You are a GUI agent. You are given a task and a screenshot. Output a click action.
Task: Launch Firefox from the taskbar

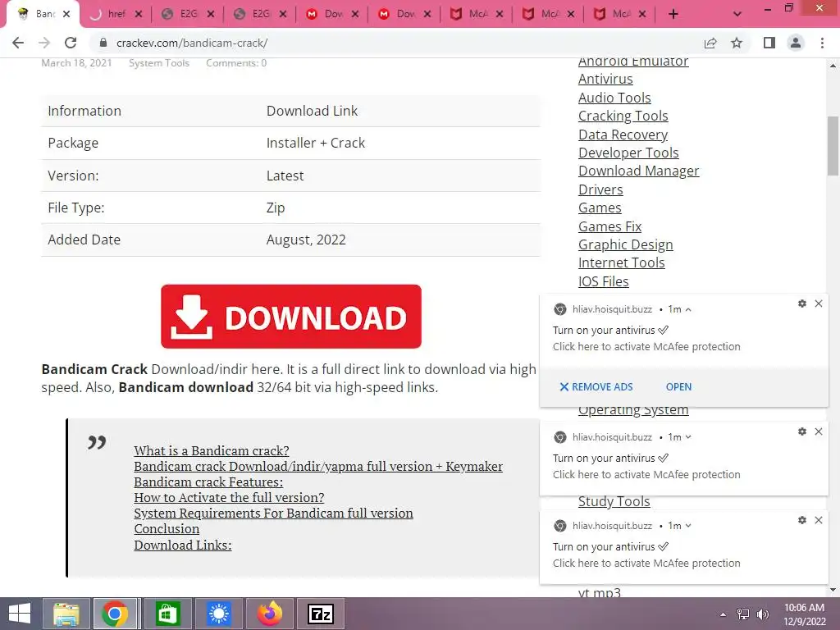tap(270, 614)
